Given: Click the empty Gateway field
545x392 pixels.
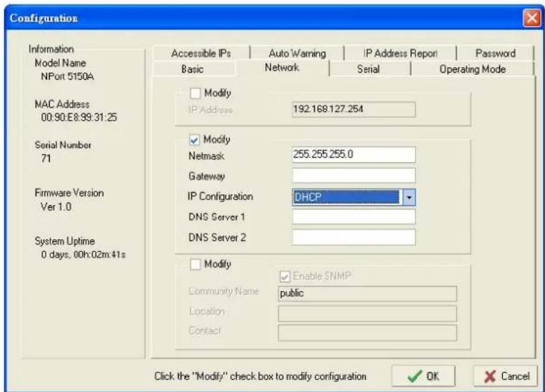Looking at the screenshot, I should tap(354, 175).
